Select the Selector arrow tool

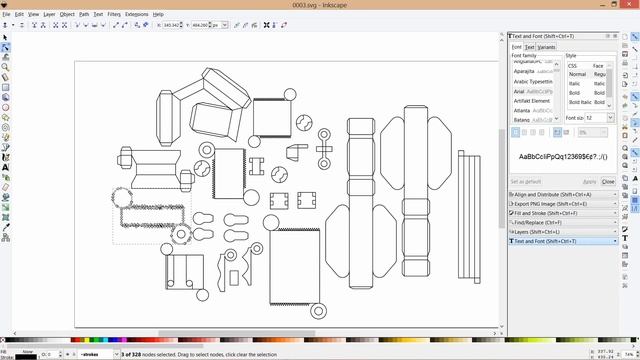click(5, 38)
